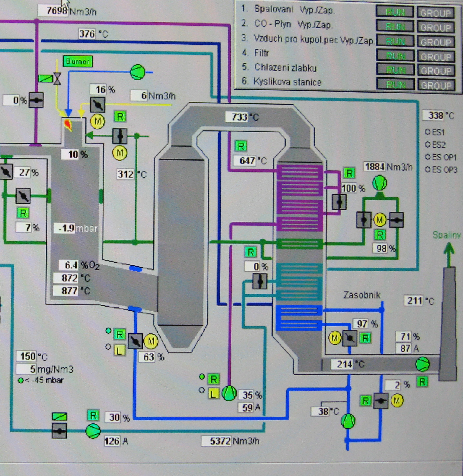Select the ES1 radio option

(428, 132)
